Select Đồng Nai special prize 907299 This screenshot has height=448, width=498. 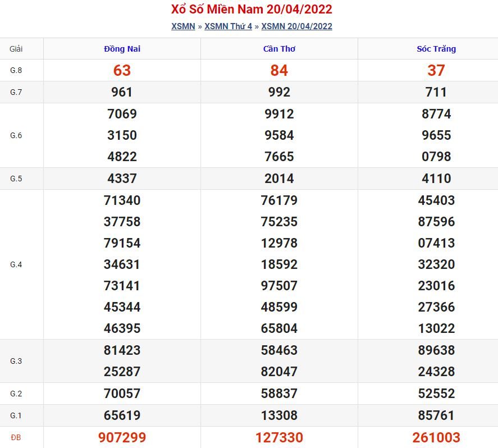122,437
